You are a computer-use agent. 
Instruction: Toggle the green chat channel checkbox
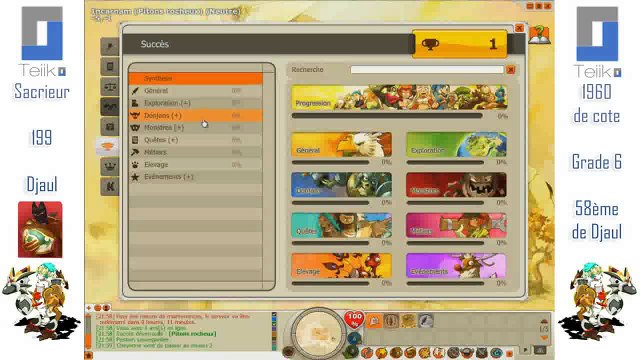click(274, 324)
